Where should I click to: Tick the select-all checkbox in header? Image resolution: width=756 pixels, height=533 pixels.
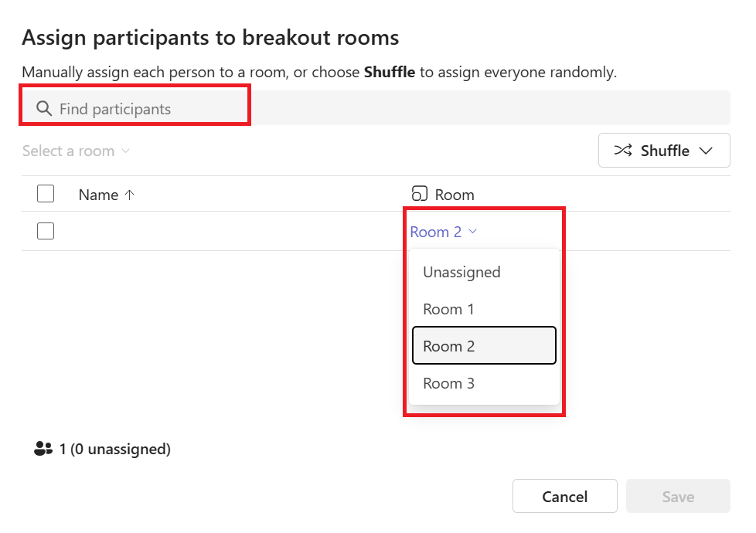pos(46,194)
